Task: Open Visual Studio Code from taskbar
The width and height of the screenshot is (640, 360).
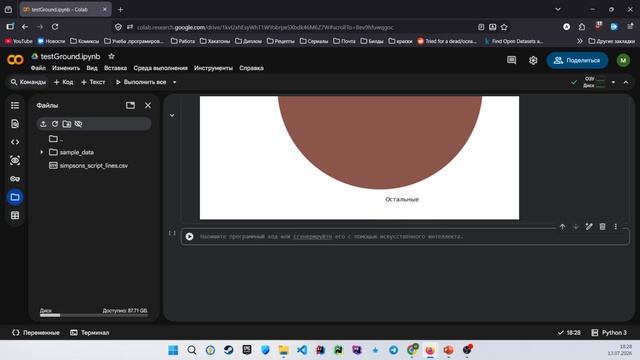Action: (x=302, y=350)
